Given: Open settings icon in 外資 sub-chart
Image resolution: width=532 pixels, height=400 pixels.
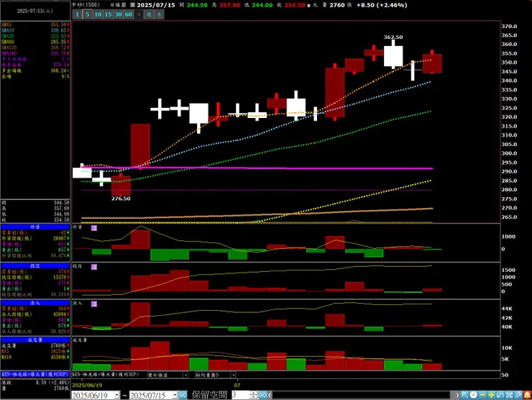Looking at the screenshot, I should point(94,228).
